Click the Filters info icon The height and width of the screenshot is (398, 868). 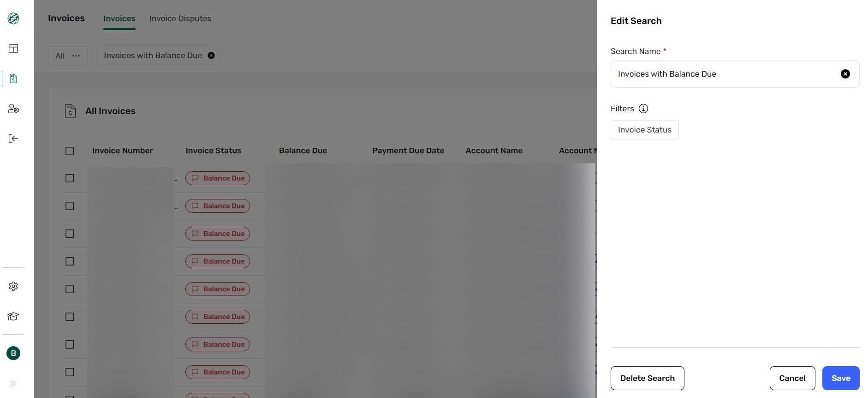[x=643, y=109]
